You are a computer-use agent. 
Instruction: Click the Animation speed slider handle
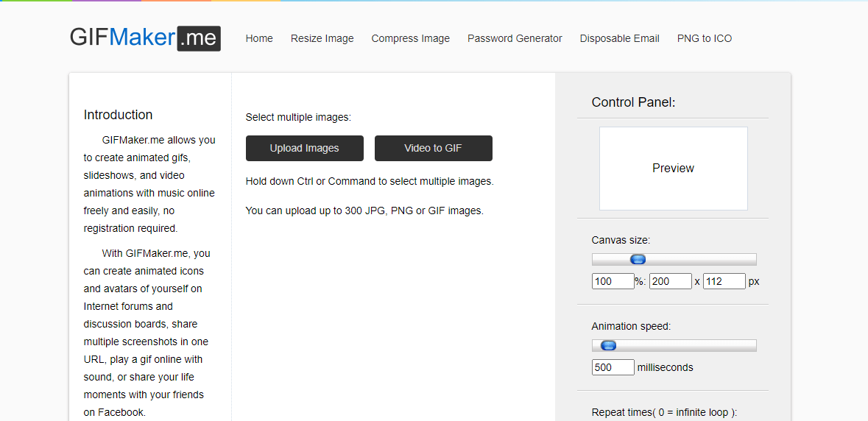coord(608,346)
